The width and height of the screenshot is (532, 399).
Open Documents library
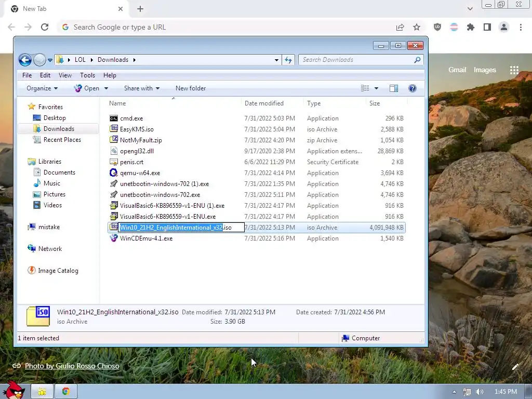59,172
